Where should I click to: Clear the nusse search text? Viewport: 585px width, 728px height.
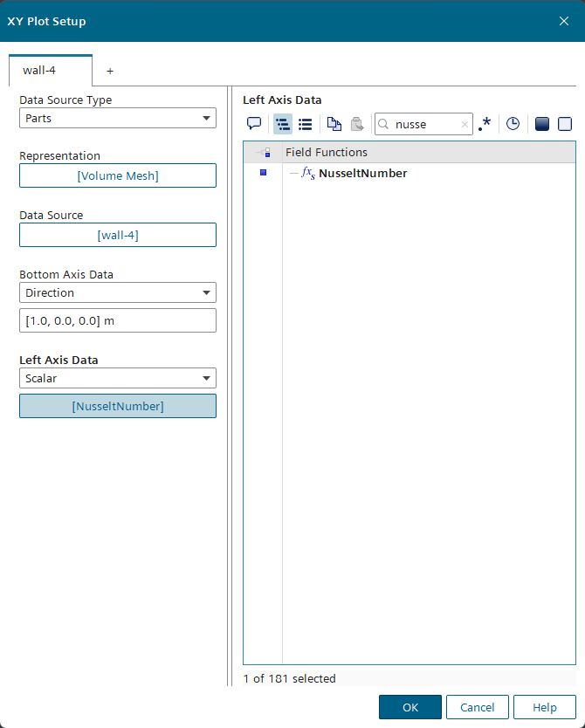tap(465, 125)
